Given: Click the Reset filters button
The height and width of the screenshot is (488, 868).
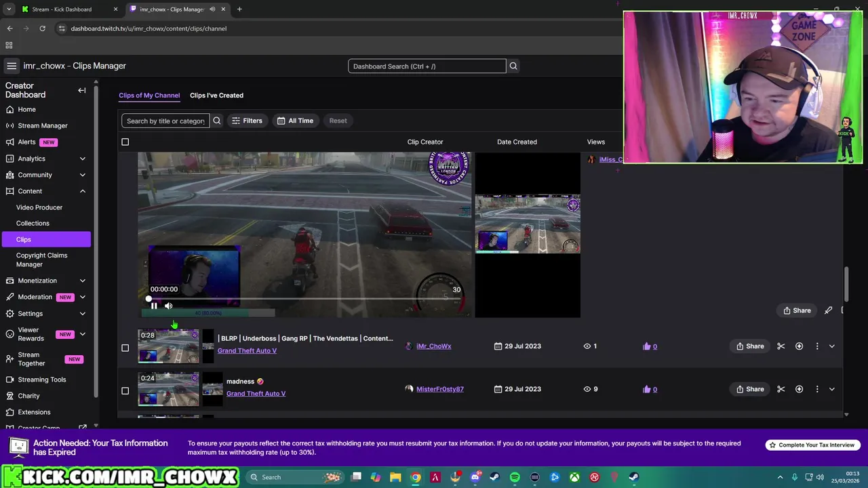Looking at the screenshot, I should click(x=338, y=121).
